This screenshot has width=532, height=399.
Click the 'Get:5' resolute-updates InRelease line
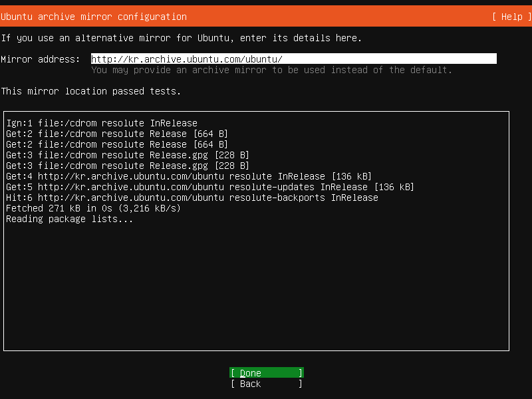(x=210, y=187)
